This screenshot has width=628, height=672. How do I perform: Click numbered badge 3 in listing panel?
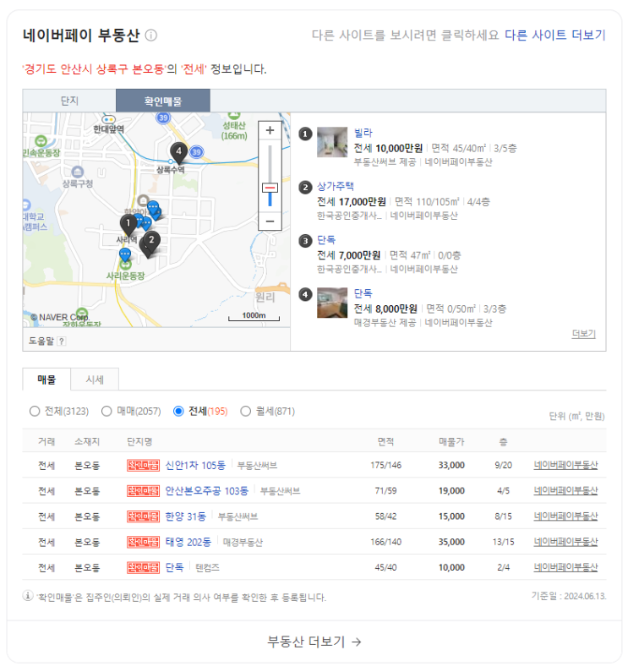point(305,241)
